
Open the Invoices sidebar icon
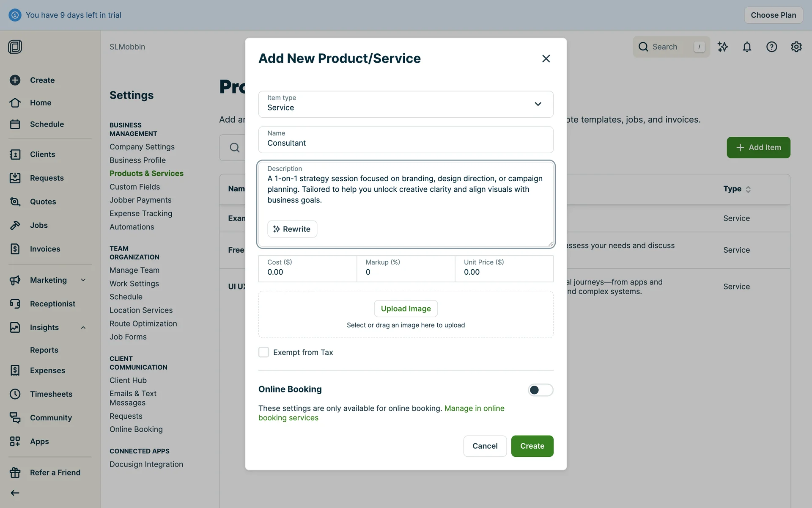[x=15, y=249]
